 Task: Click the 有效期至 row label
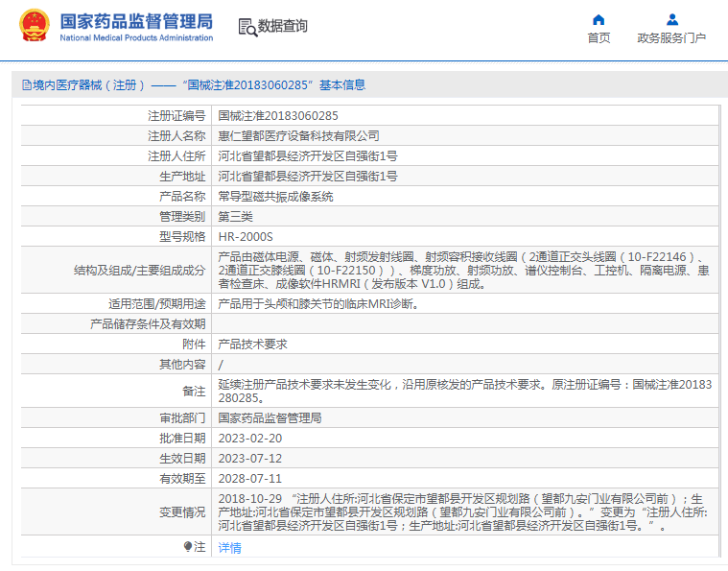[182, 479]
